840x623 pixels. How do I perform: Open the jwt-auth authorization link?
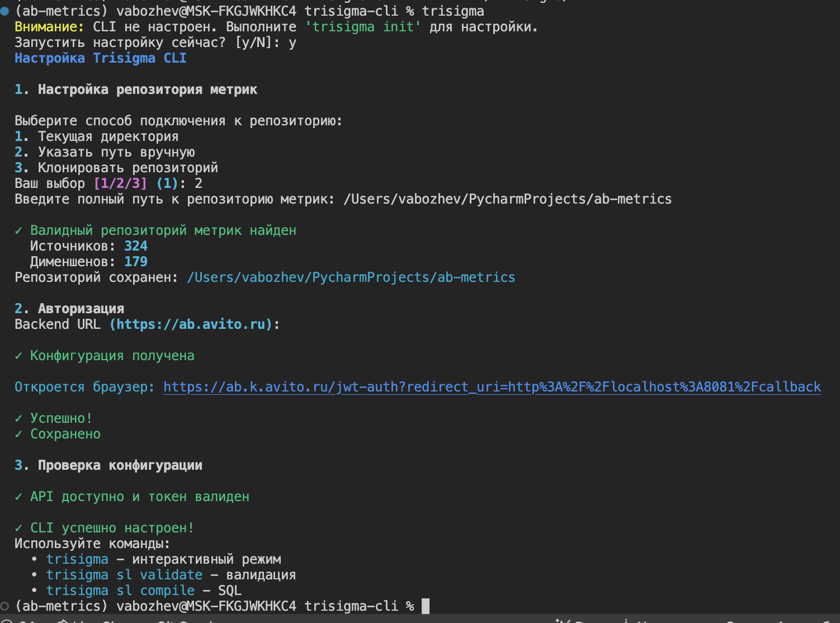(491, 386)
